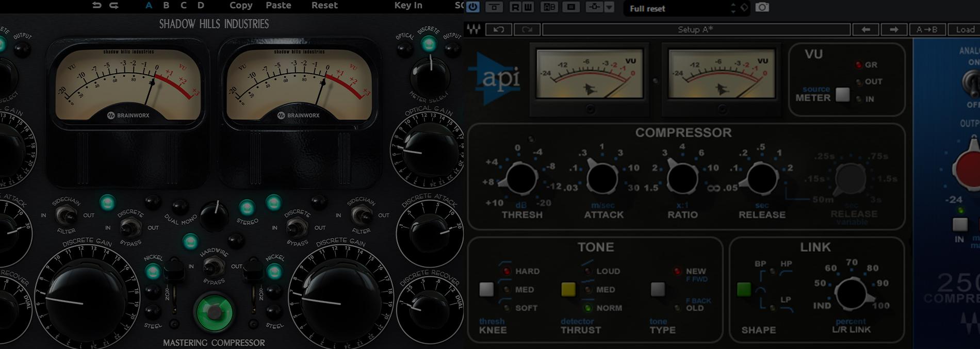Select preset slot D in Shadow Hills

point(201,5)
